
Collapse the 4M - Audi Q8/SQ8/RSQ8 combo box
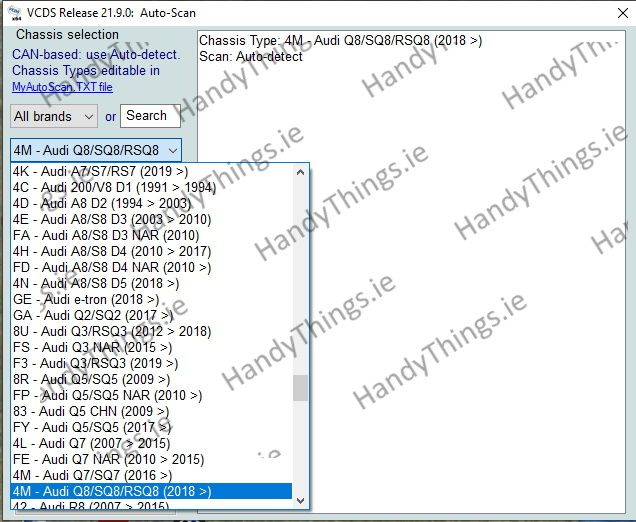(96, 150)
